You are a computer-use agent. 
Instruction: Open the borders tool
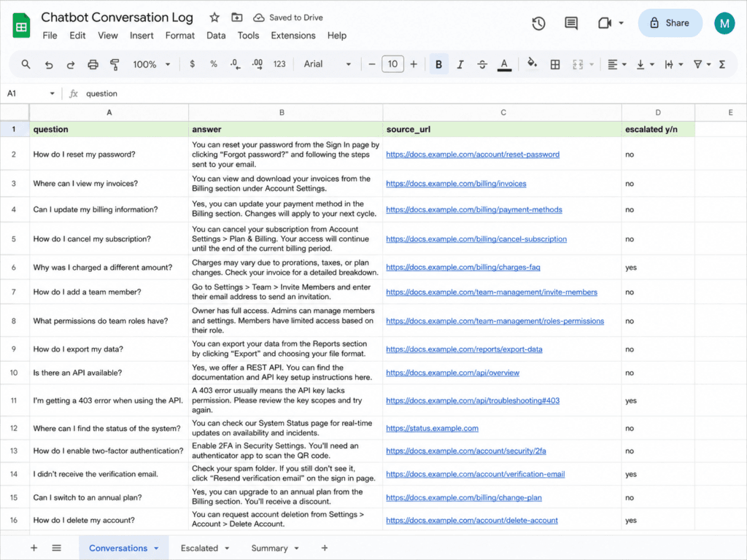pos(555,64)
